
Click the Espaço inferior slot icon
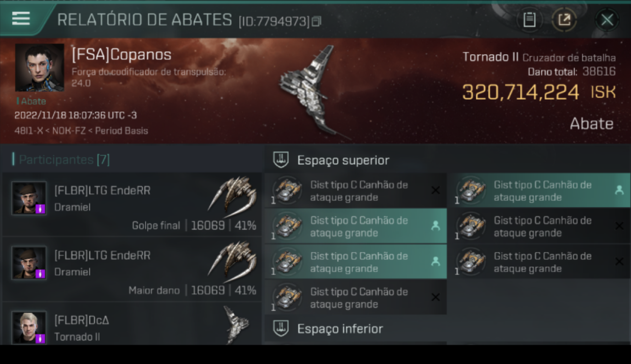(281, 328)
